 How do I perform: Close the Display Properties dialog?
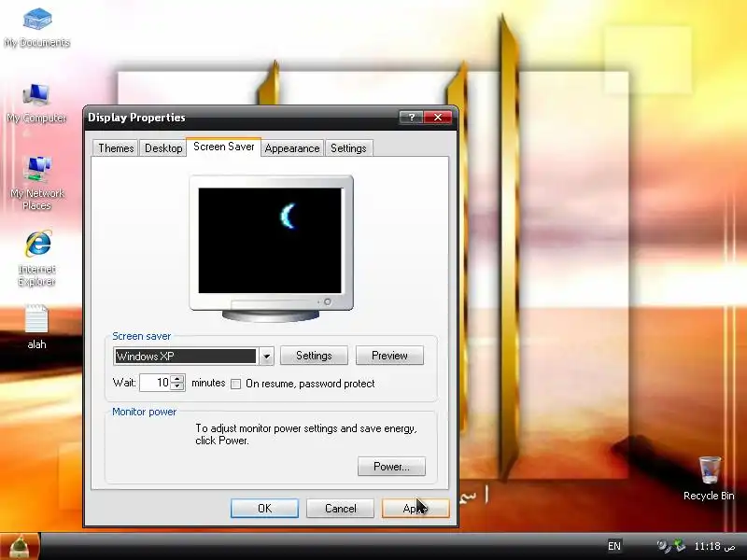click(438, 118)
